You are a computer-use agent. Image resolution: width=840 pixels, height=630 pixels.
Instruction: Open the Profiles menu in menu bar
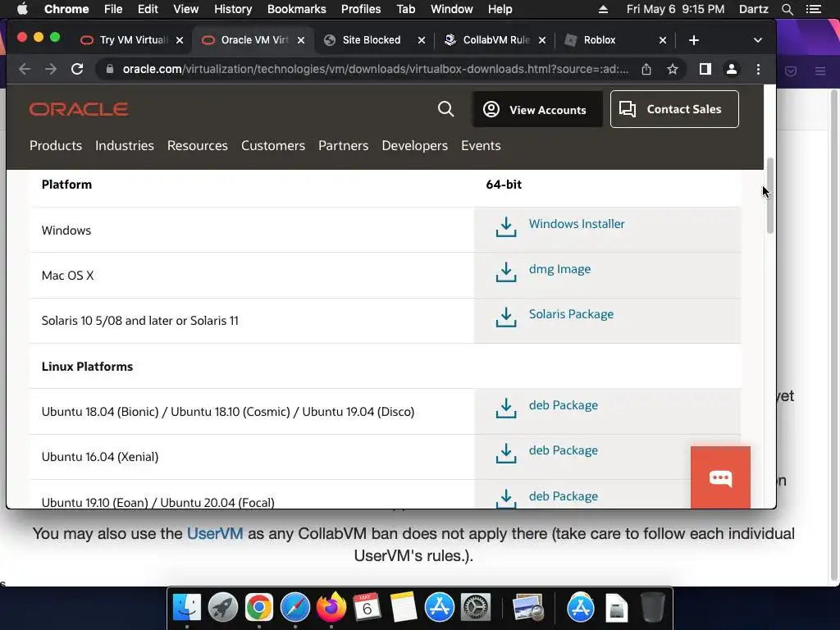(361, 9)
